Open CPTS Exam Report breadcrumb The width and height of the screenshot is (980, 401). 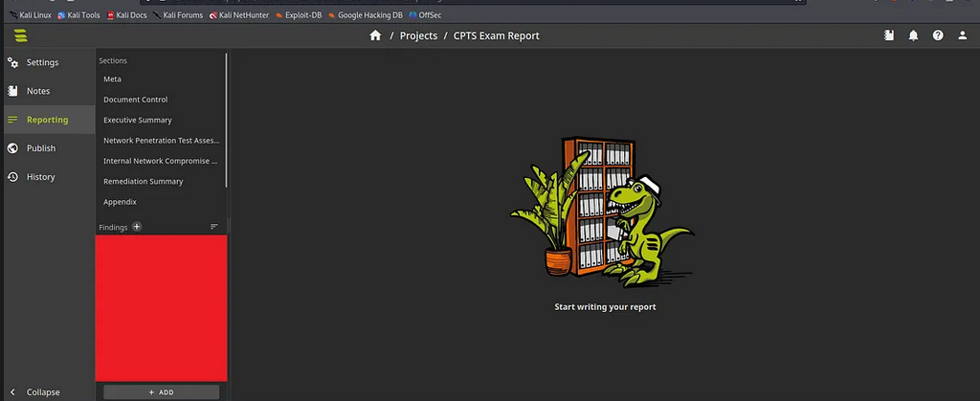tap(497, 35)
